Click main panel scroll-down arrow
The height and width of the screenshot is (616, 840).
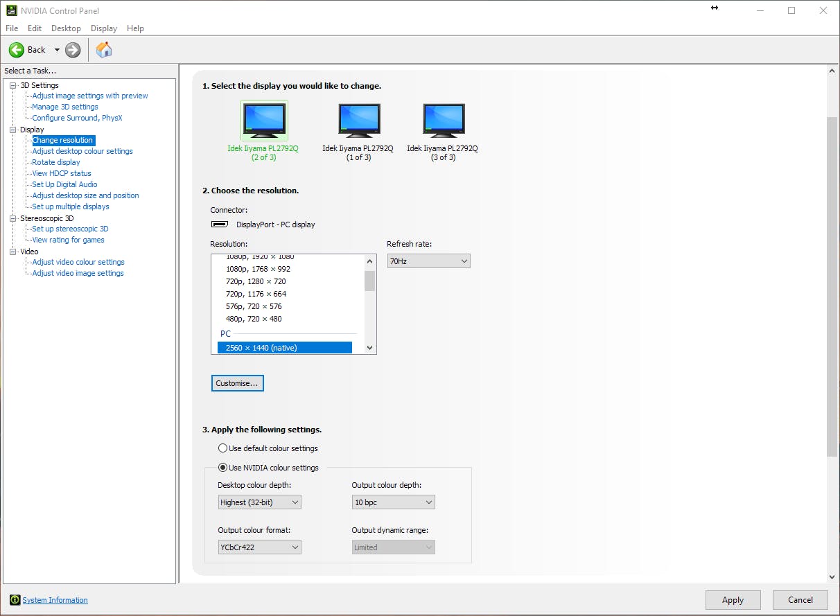[832, 577]
